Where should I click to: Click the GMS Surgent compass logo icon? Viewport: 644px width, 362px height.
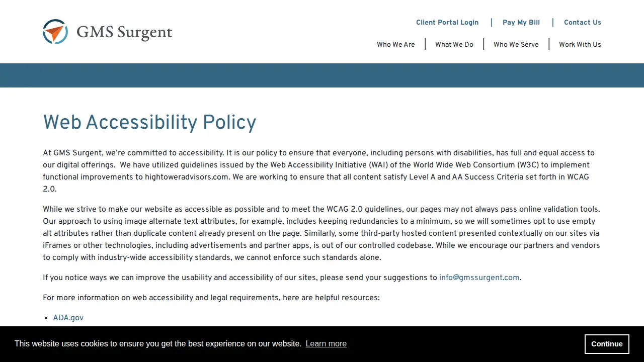[55, 32]
